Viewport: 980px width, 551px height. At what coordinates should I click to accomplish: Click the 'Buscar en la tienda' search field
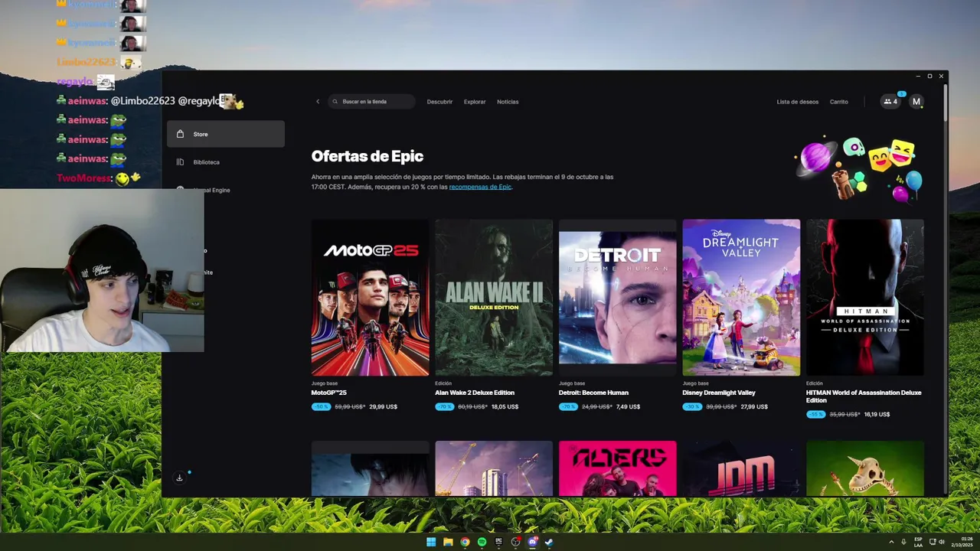372,102
